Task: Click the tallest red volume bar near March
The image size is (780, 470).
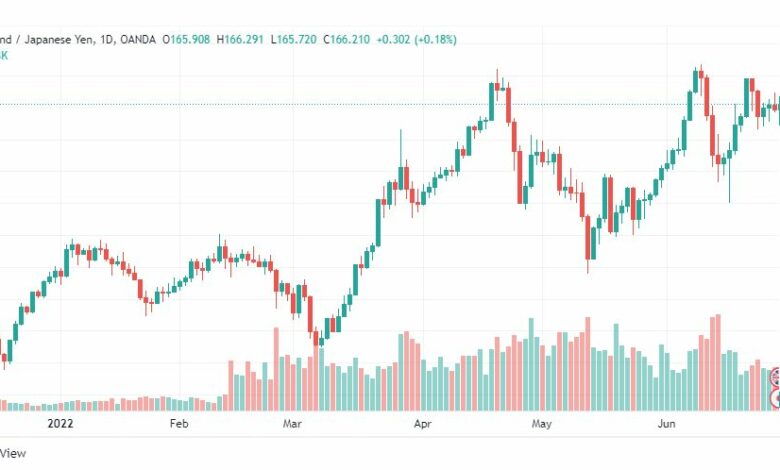Action: tap(276, 369)
